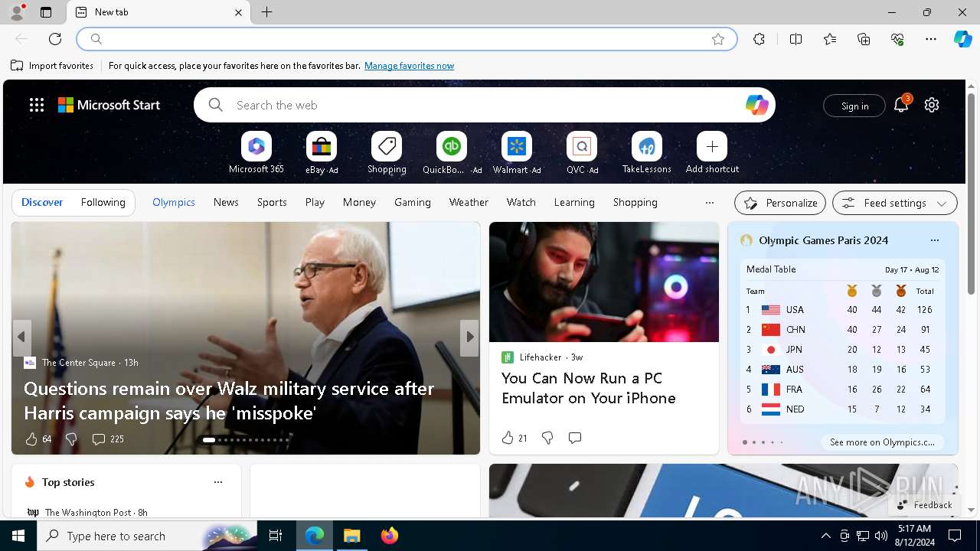This screenshot has height=551, width=980.
Task: Switch to Discover tab
Action: click(x=42, y=202)
